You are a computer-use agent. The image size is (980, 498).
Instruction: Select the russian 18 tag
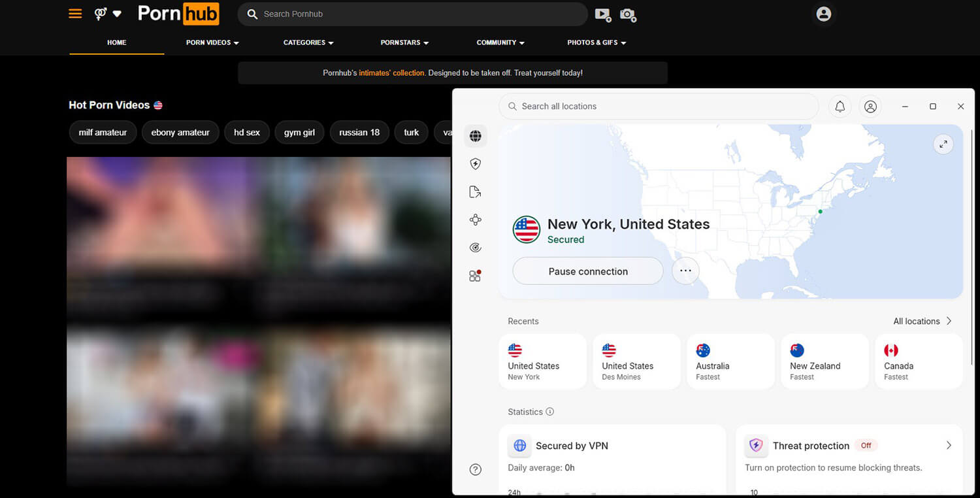click(359, 132)
